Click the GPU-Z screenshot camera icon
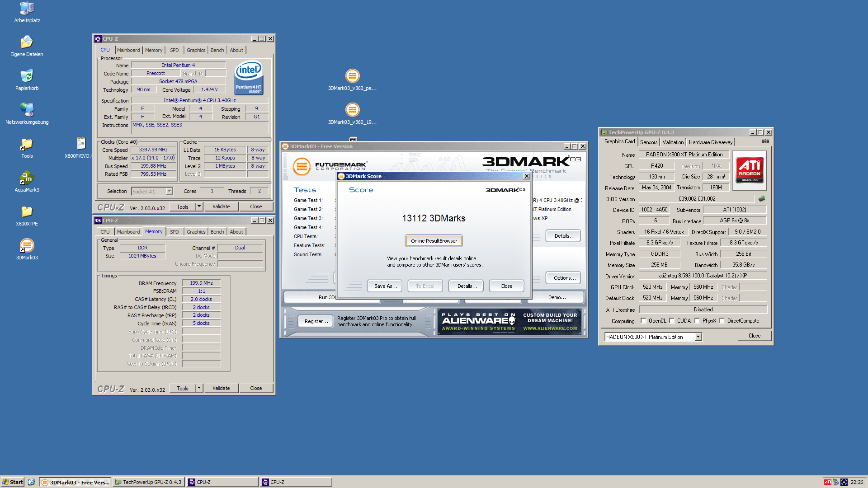868x488 pixels. point(765,141)
